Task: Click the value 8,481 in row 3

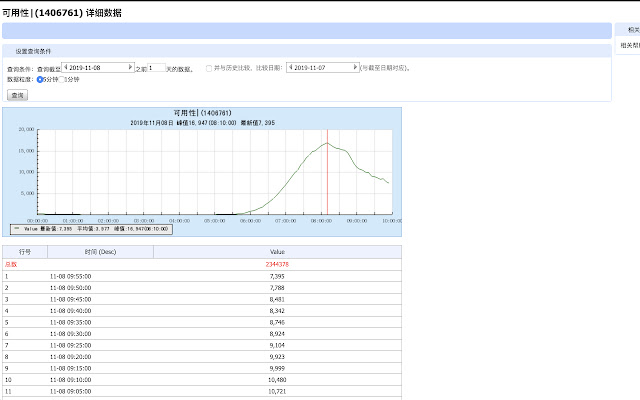Action: (x=277, y=299)
